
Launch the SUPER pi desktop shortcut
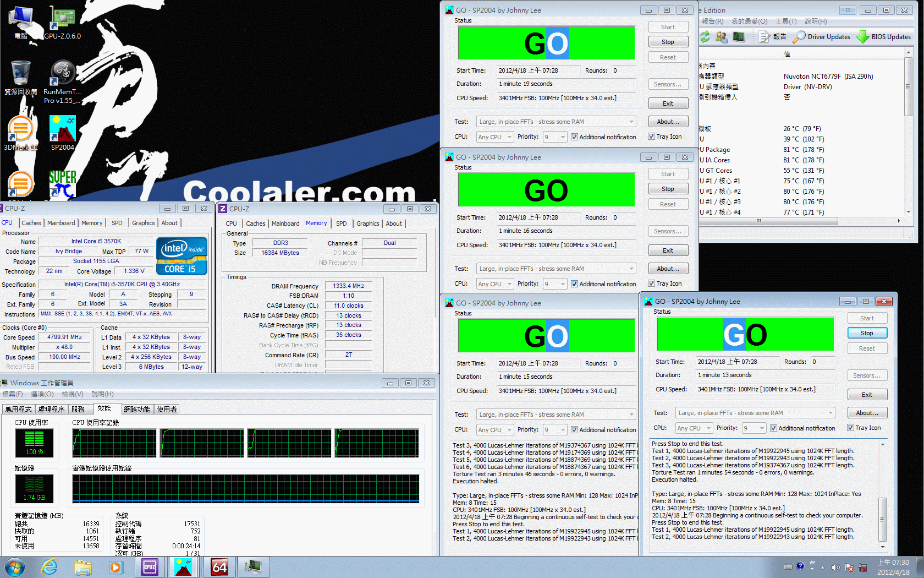point(62,183)
